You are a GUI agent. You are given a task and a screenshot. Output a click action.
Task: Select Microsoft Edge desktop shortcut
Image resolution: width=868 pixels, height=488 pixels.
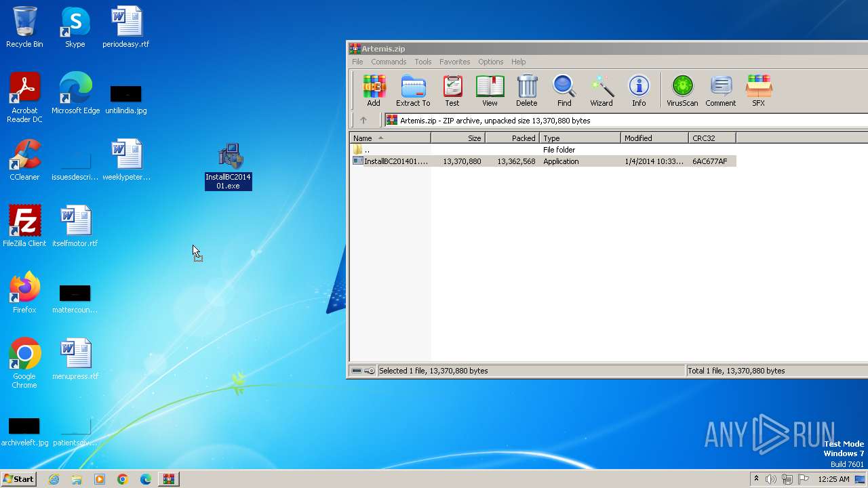[x=75, y=94]
